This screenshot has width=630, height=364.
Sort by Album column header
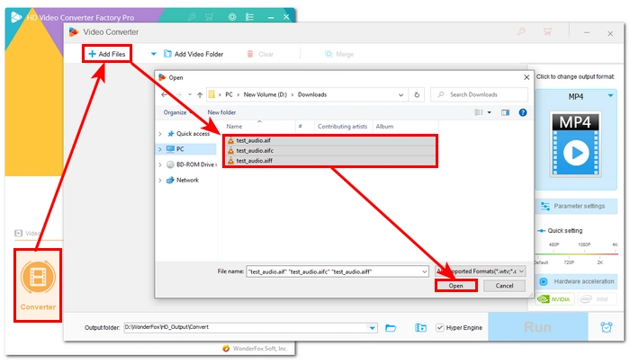(x=384, y=127)
